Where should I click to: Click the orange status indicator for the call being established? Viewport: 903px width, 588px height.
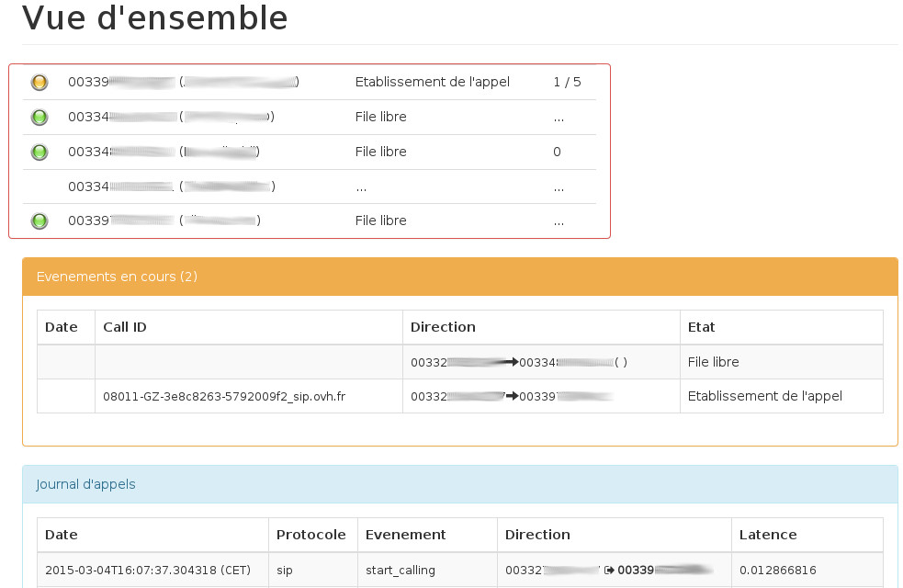pyautogui.click(x=40, y=83)
